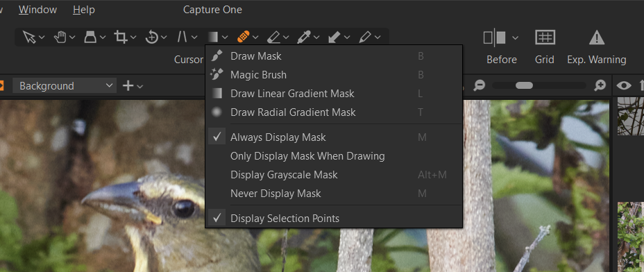The width and height of the screenshot is (644, 272).
Task: Open dropdown arrow beside eyedropper tool
Action: point(316,37)
